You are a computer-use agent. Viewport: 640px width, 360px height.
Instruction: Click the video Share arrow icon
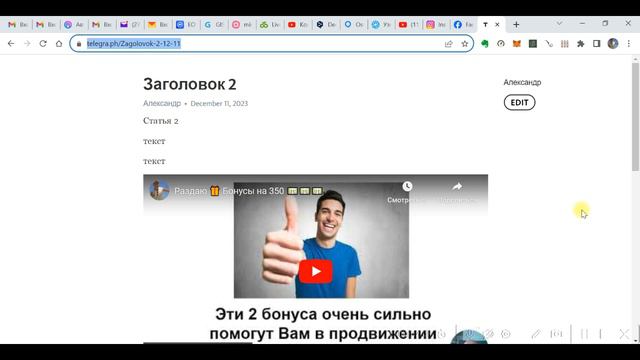(x=457, y=187)
